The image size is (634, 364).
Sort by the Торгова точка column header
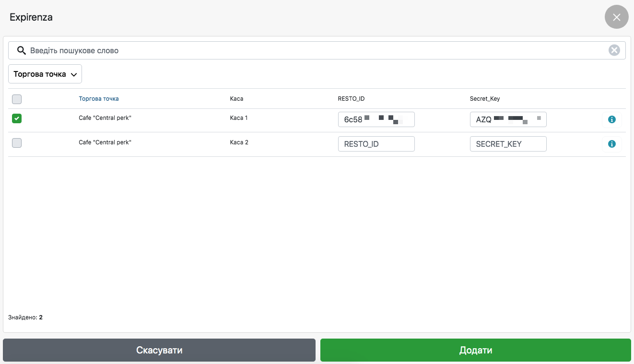pyautogui.click(x=99, y=99)
